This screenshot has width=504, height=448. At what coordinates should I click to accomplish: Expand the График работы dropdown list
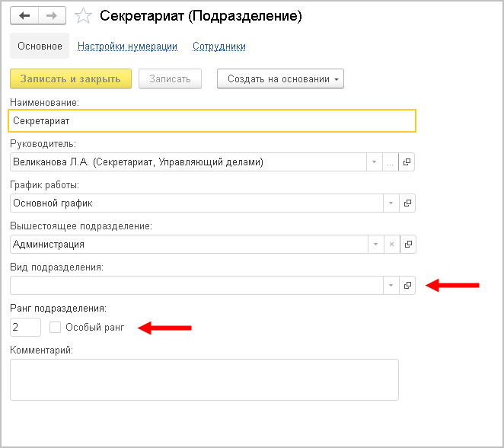(391, 203)
